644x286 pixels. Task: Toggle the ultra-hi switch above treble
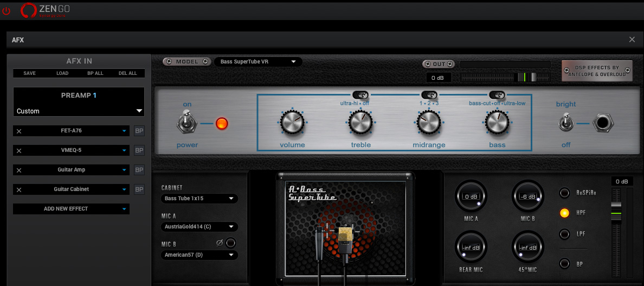click(360, 94)
